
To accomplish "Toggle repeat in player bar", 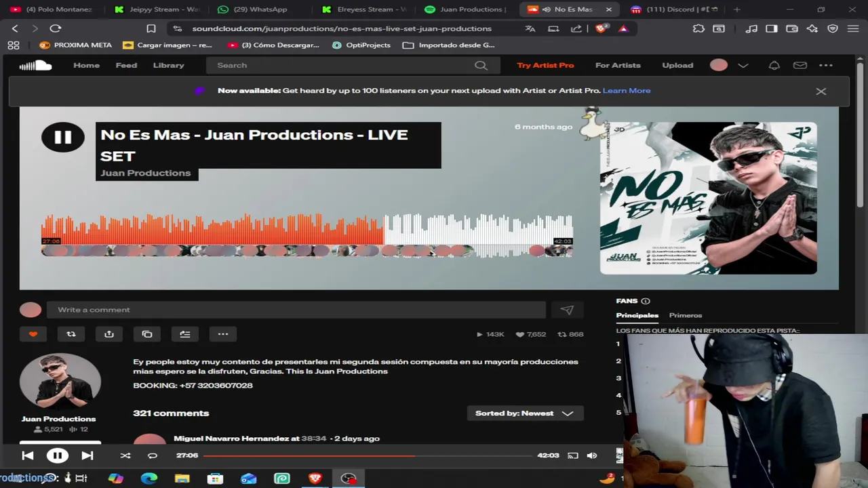I will 153,455.
